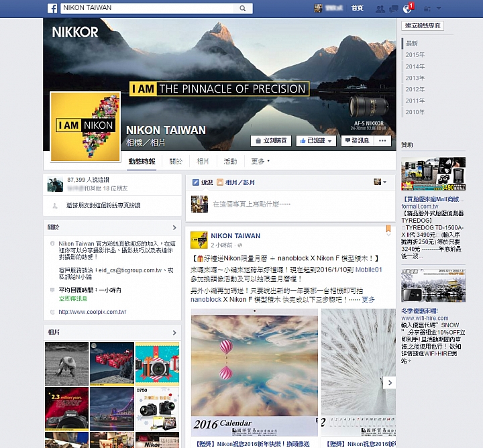Invite friends to like this page
This screenshot has height=448, width=483.
(103, 205)
